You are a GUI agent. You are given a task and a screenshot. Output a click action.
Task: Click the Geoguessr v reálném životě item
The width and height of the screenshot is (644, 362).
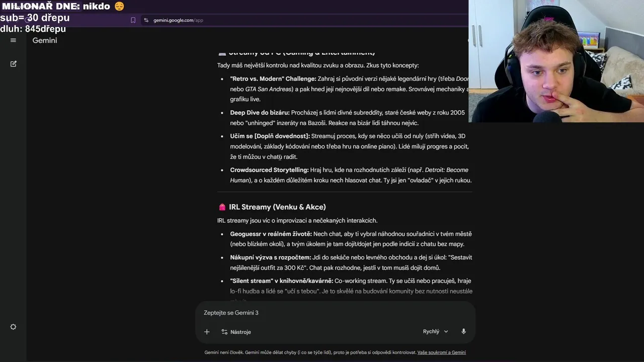coord(271,234)
